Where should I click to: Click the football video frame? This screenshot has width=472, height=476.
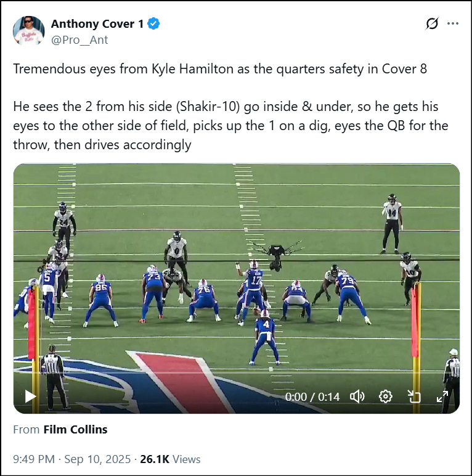[236, 289]
